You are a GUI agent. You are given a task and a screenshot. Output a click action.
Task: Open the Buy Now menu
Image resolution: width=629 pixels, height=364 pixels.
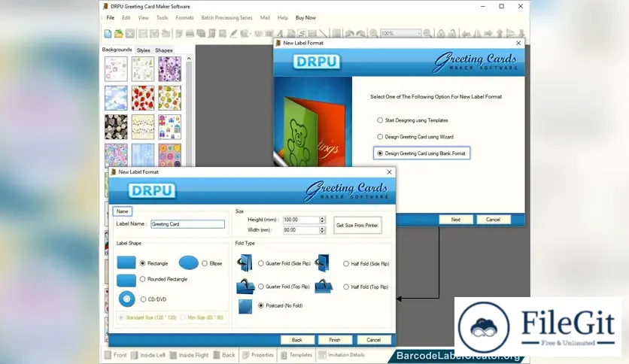[305, 17]
